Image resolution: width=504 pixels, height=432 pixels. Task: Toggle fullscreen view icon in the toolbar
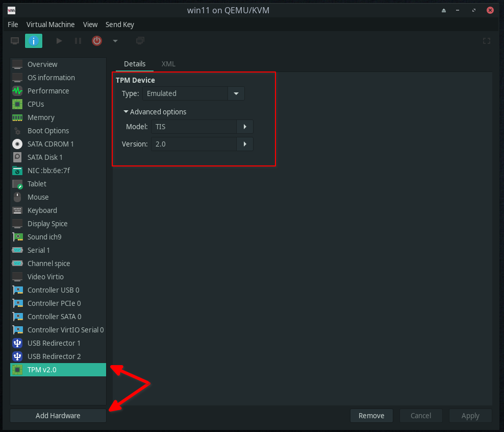[x=487, y=41]
